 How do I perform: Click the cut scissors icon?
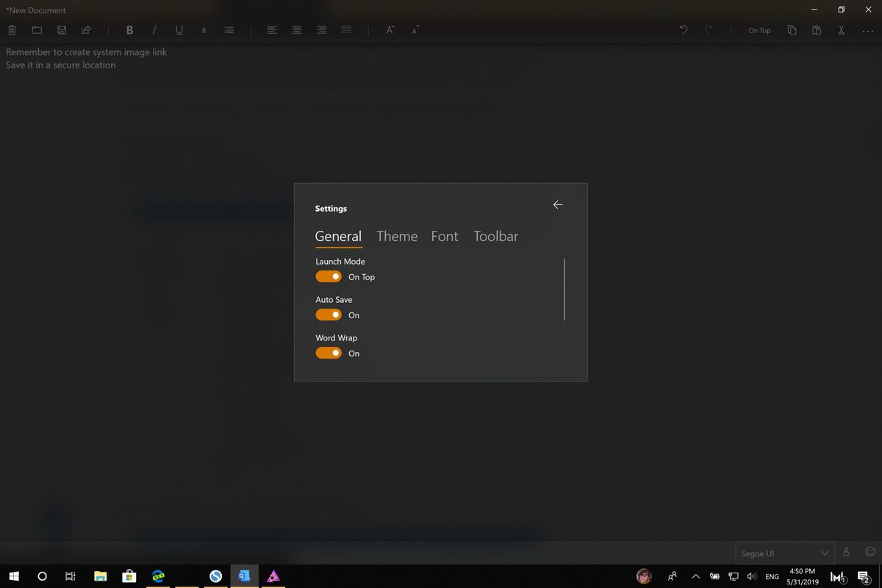click(840, 30)
